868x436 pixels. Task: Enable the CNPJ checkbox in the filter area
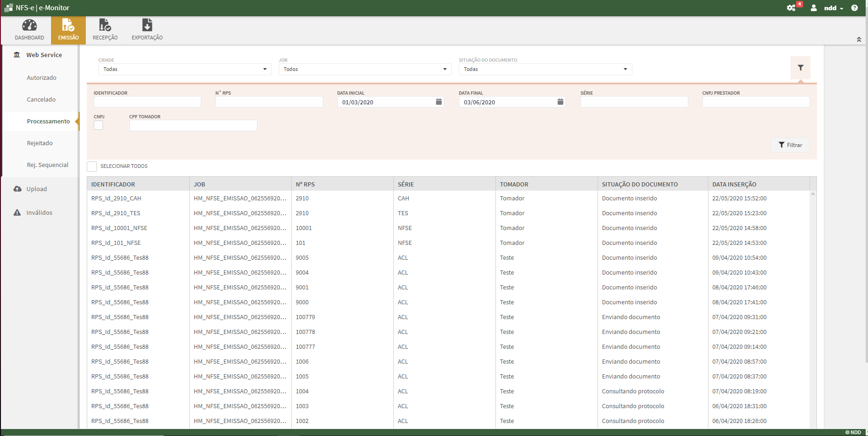pos(98,125)
